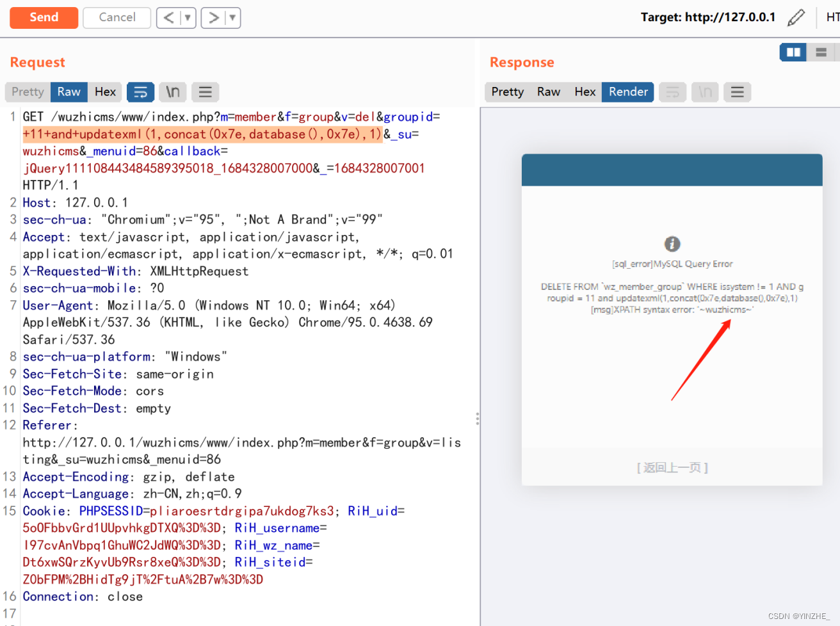Click the Target: http://127.0.0.1 label

708,17
